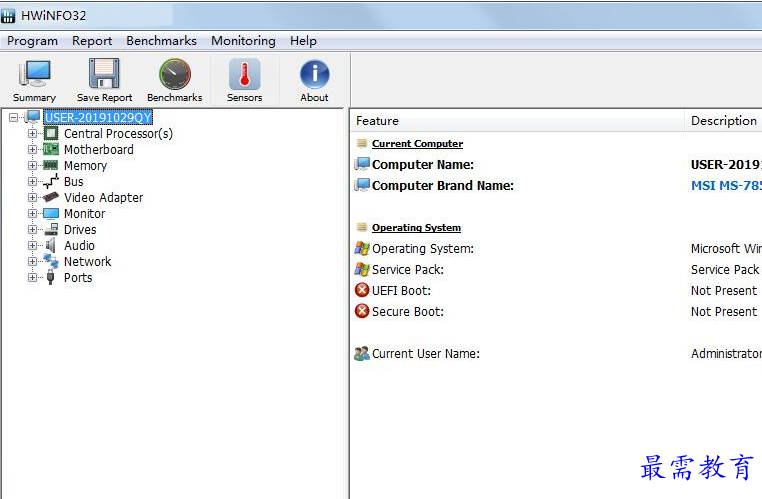This screenshot has width=762, height=499.
Task: Click the Feature column header
Action: 517,120
